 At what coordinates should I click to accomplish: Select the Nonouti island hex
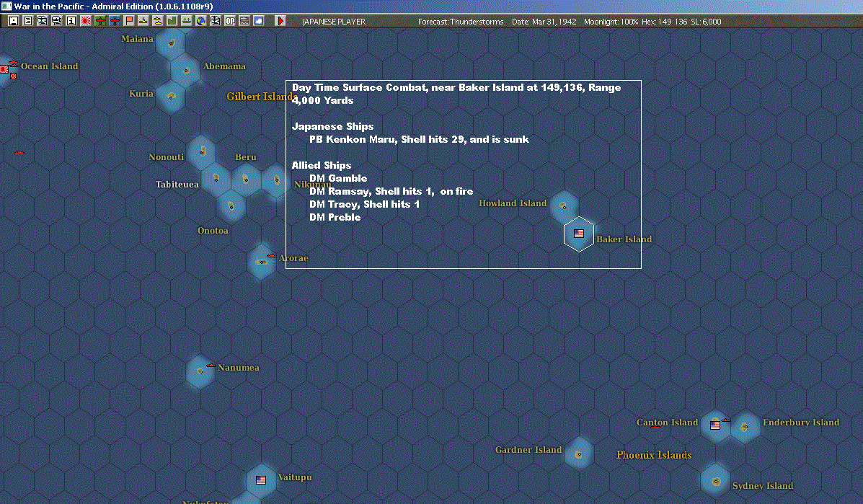click(202, 151)
